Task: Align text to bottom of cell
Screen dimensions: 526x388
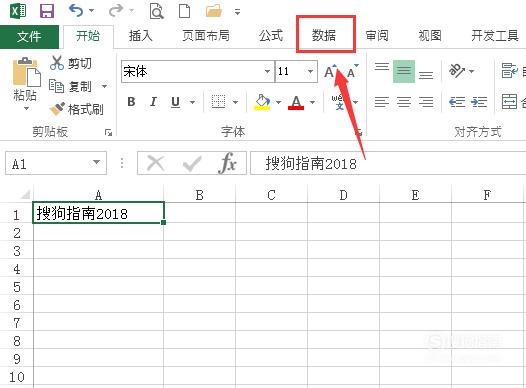Action: click(x=426, y=74)
